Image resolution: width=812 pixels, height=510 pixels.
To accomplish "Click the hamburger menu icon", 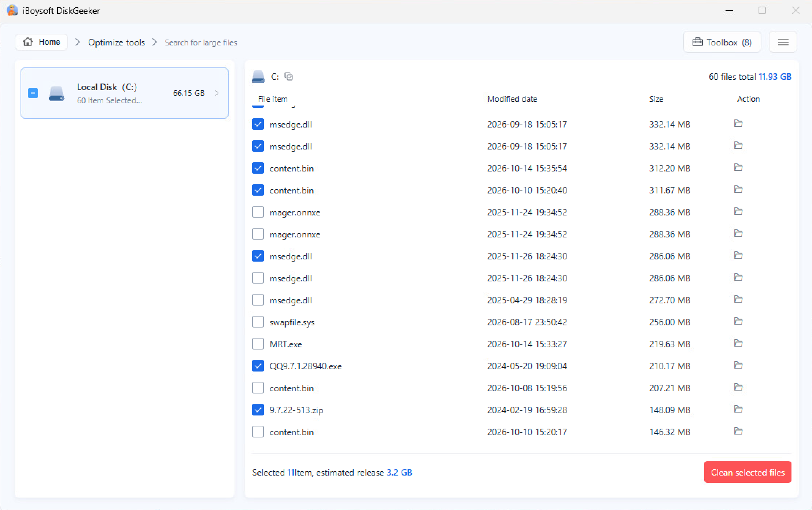I will click(x=783, y=42).
